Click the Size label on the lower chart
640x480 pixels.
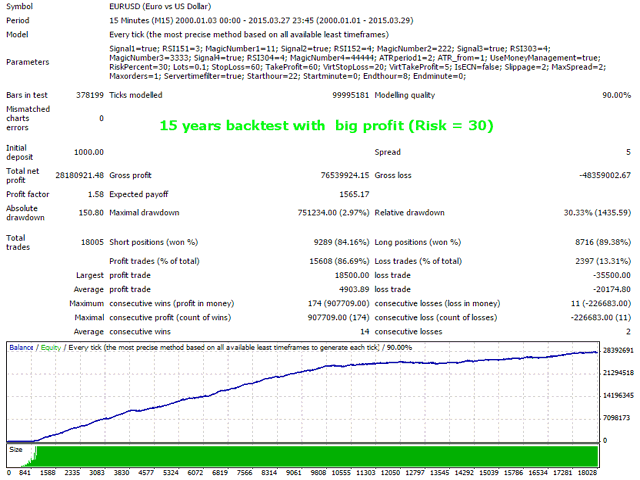coord(16,449)
